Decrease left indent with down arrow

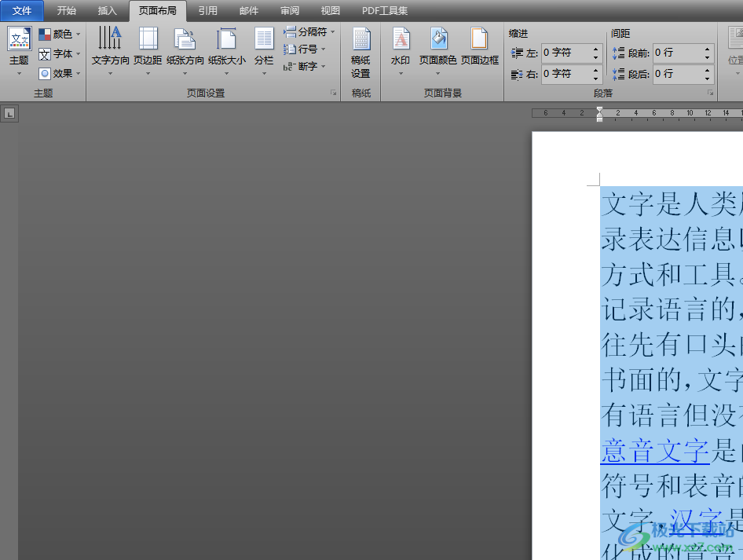click(x=595, y=58)
